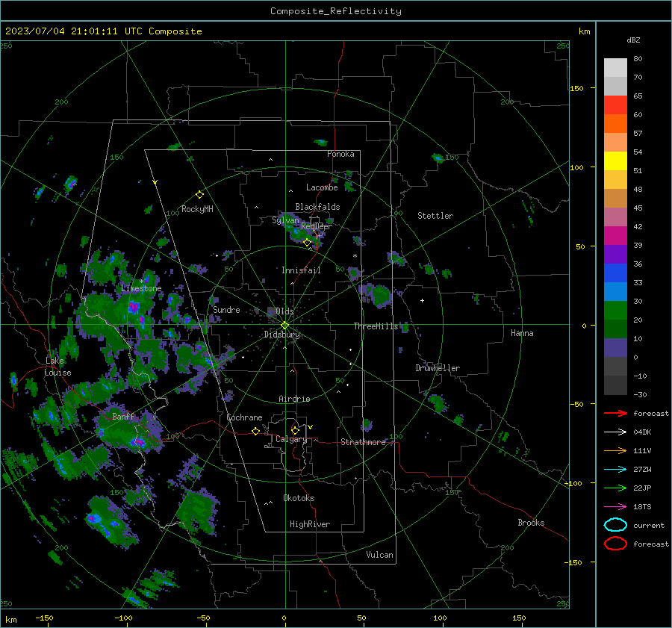Click the yellow diamond marker near RedDeer
Screen dimensions: 672x628
[x=308, y=243]
